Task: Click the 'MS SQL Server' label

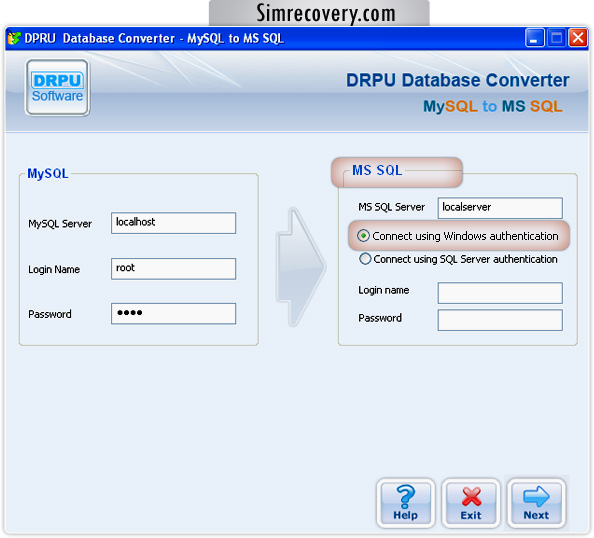Action: click(x=391, y=207)
